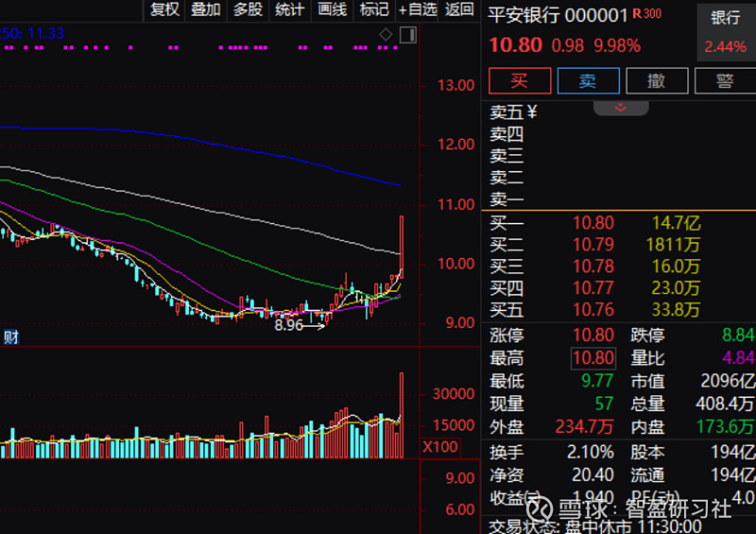Image resolution: width=756 pixels, height=534 pixels.
Task: Toggle the side panel layout icon
Action: [408, 35]
